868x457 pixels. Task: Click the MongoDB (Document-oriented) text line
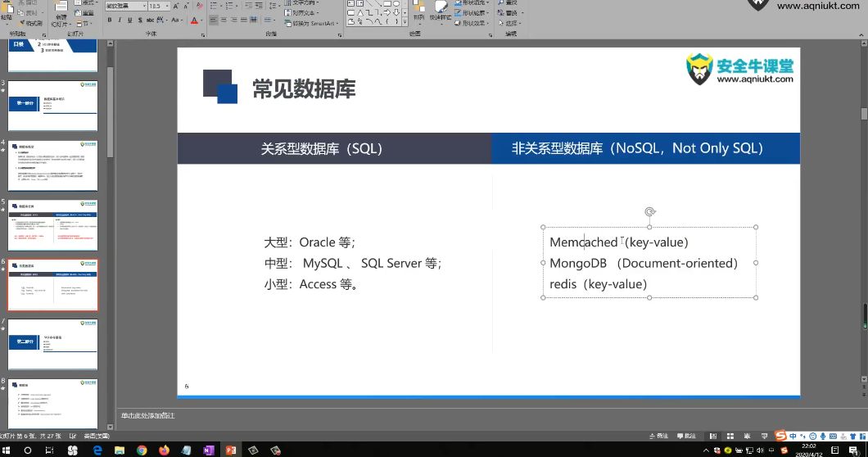(644, 263)
